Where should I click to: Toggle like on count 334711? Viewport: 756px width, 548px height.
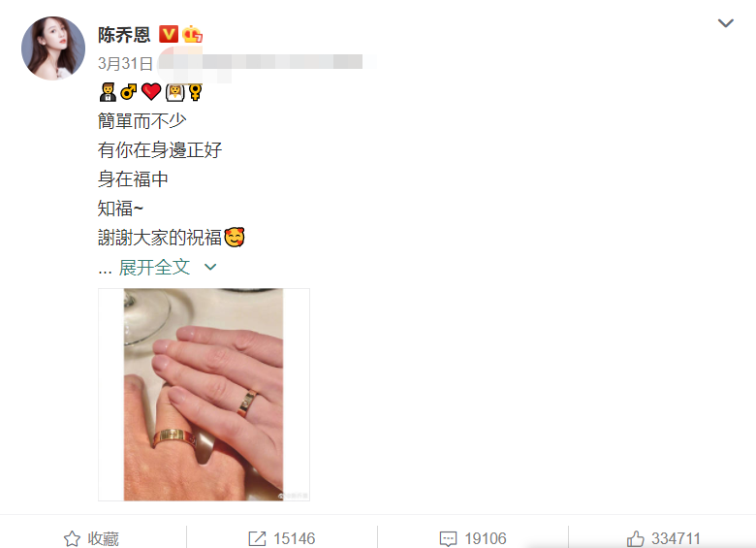click(x=663, y=538)
